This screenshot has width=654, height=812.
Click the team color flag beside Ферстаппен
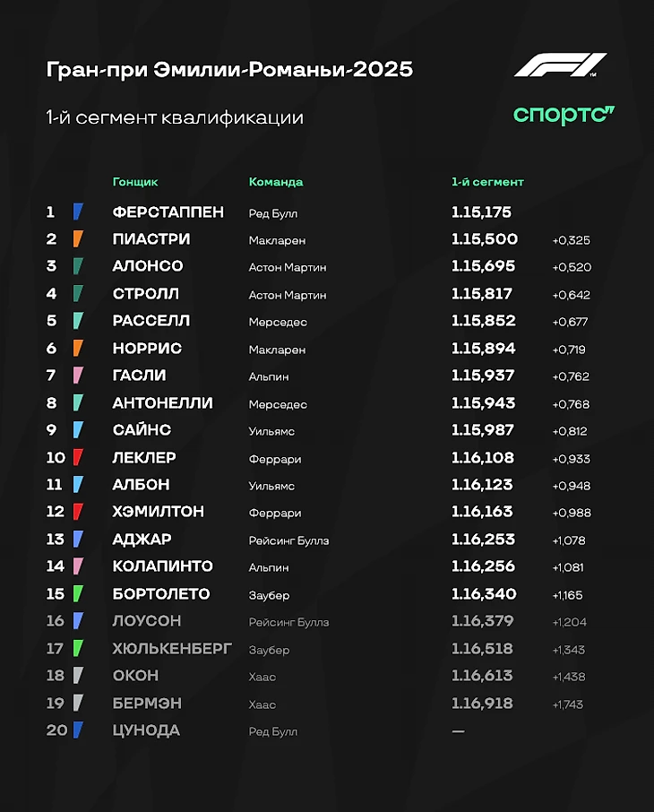[78, 212]
